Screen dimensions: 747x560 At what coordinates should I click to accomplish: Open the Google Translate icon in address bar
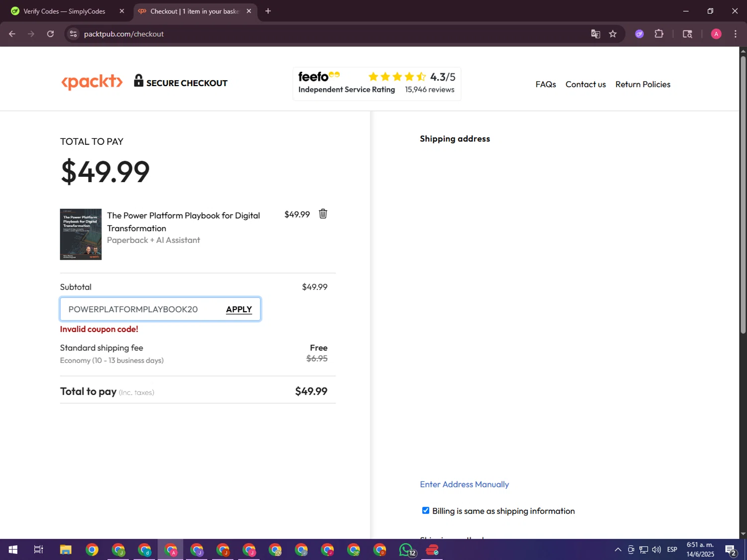click(595, 34)
